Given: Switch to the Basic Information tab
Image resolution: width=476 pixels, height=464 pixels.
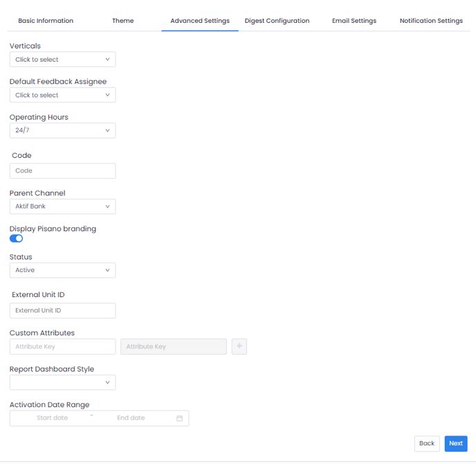Looking at the screenshot, I should click(46, 21).
